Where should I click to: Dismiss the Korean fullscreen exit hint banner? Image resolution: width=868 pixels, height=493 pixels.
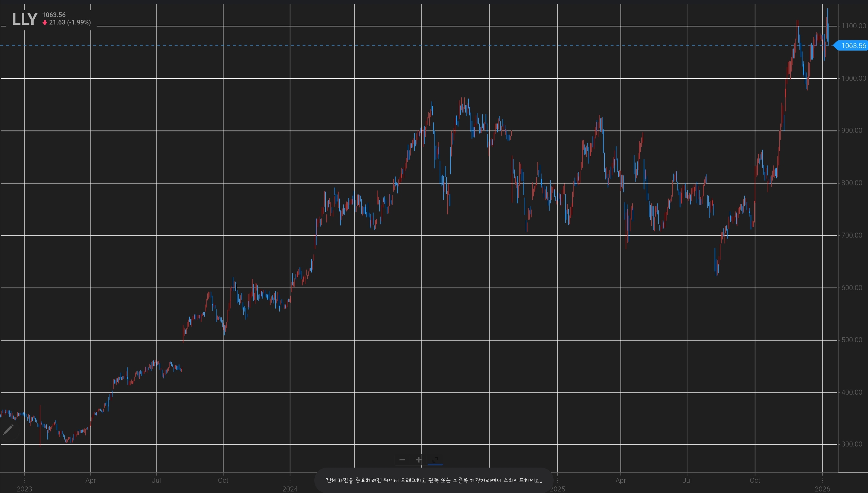point(434,480)
